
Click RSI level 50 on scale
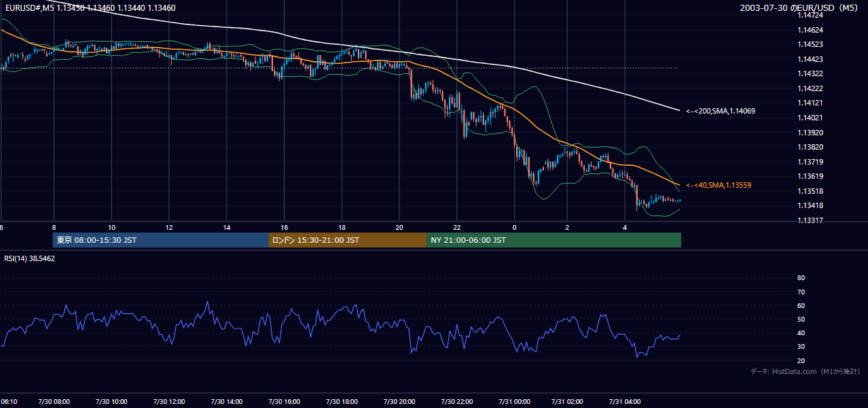click(x=801, y=319)
